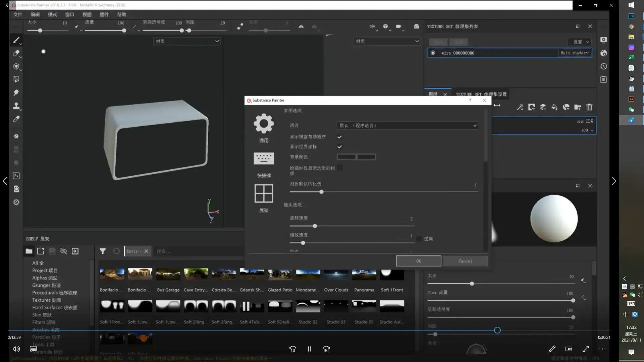Open the language dropdown in settings dialog
This screenshot has width=644, height=362.
[407, 125]
